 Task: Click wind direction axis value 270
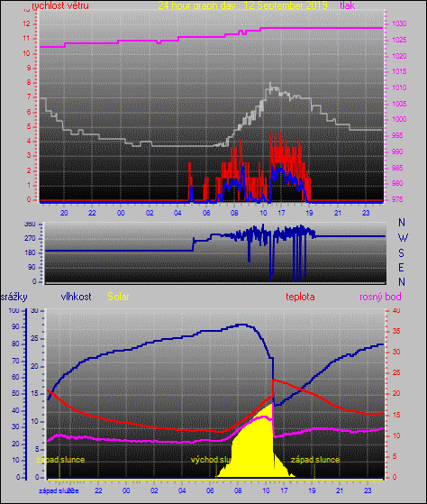30,239
